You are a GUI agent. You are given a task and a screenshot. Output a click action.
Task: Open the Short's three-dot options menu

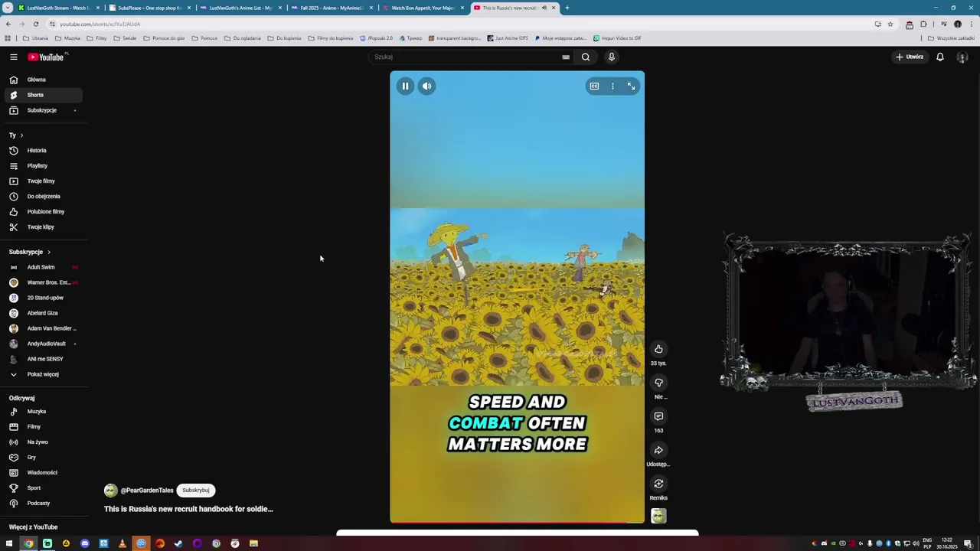click(x=612, y=86)
